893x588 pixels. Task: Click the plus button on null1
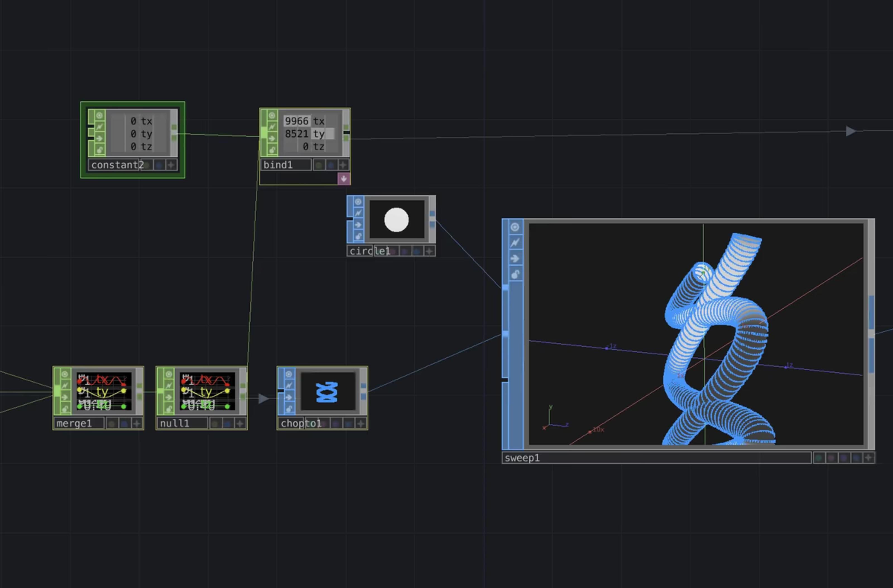240,424
